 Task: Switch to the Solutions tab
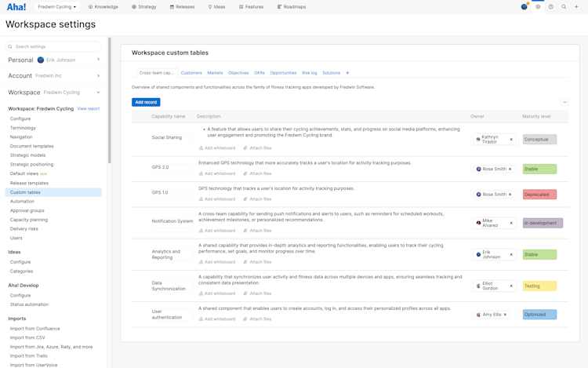point(331,73)
